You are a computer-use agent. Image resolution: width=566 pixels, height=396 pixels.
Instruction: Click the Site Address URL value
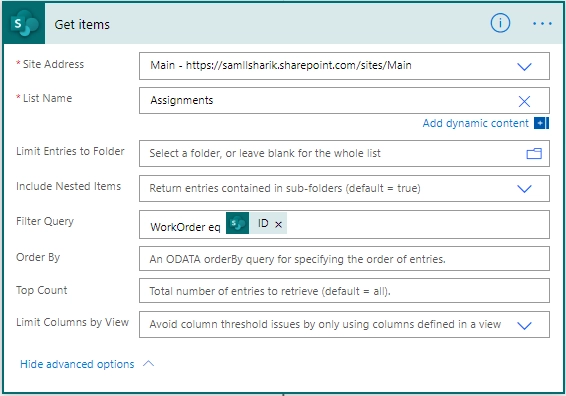tap(281, 65)
